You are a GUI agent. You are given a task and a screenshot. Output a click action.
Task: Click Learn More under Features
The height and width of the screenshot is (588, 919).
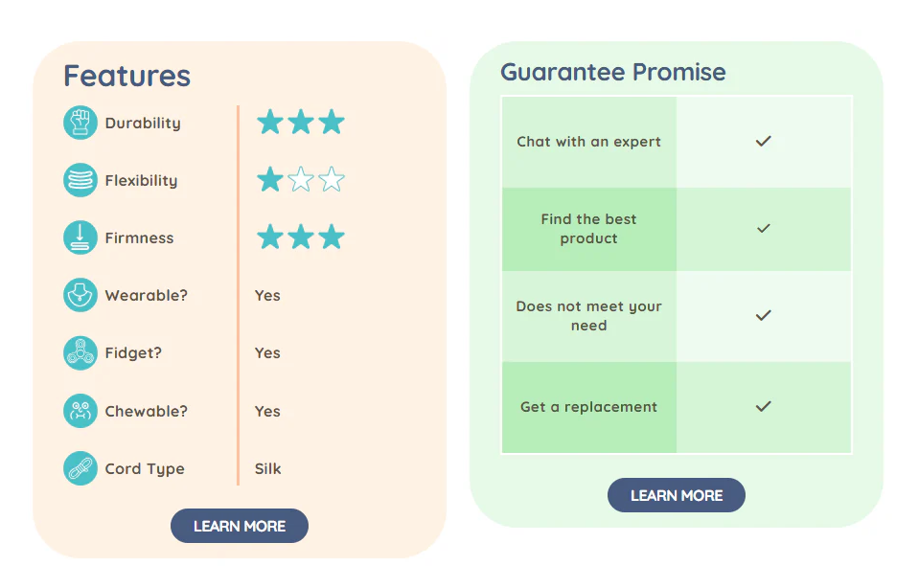click(240, 526)
